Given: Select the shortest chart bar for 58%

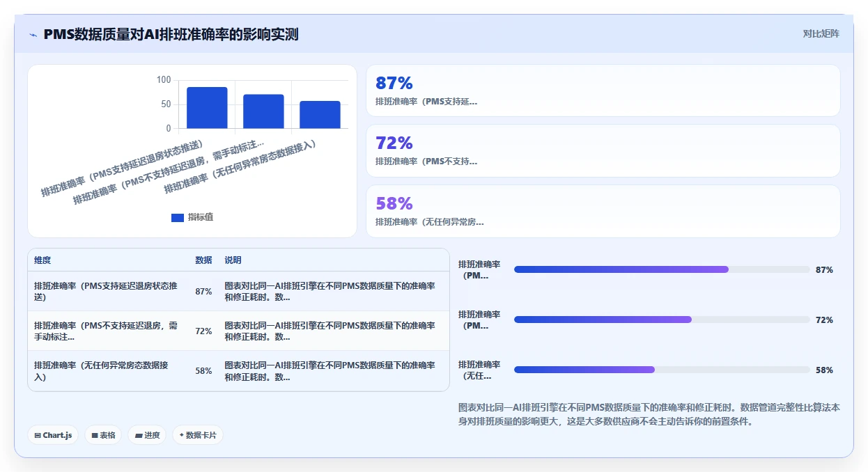Looking at the screenshot, I should pyautogui.click(x=320, y=115).
